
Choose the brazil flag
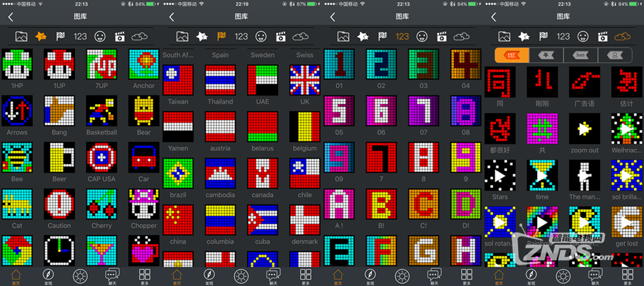click(178, 173)
